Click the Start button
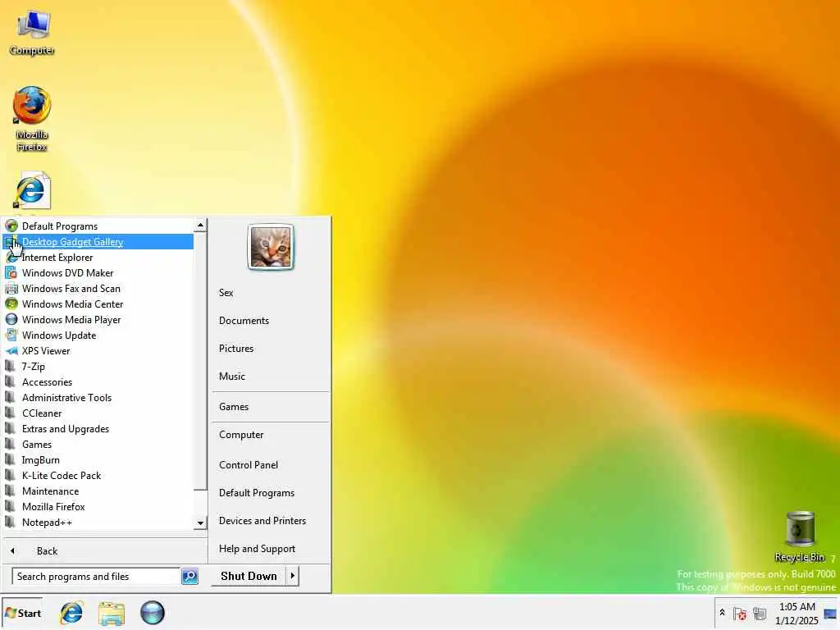Viewport: 840px width, 630px height. click(23, 613)
